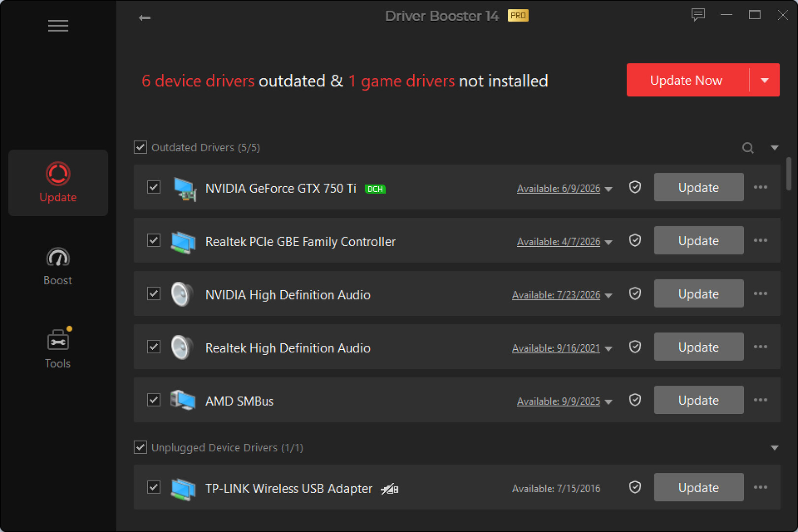Open more options for AMD SMBus
This screenshot has height=532, width=798.
pyautogui.click(x=761, y=400)
